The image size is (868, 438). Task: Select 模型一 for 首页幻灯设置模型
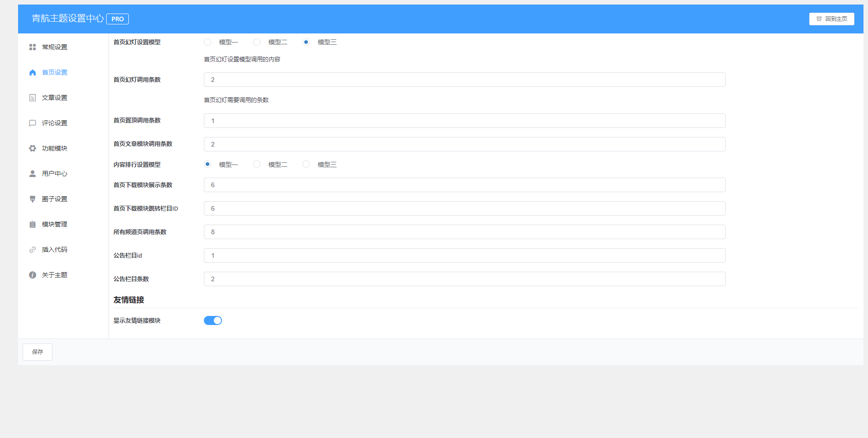pyautogui.click(x=208, y=42)
